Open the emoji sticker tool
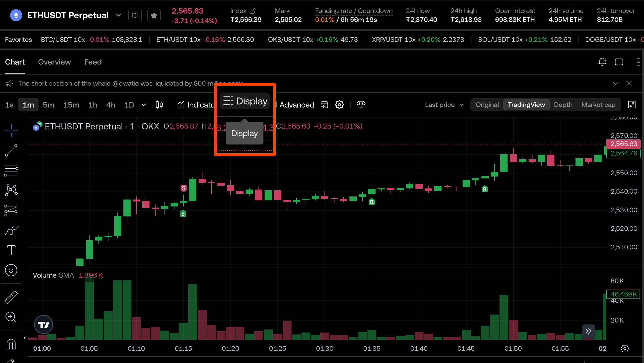Image resolution: width=644 pixels, height=363 pixels. tap(11, 270)
